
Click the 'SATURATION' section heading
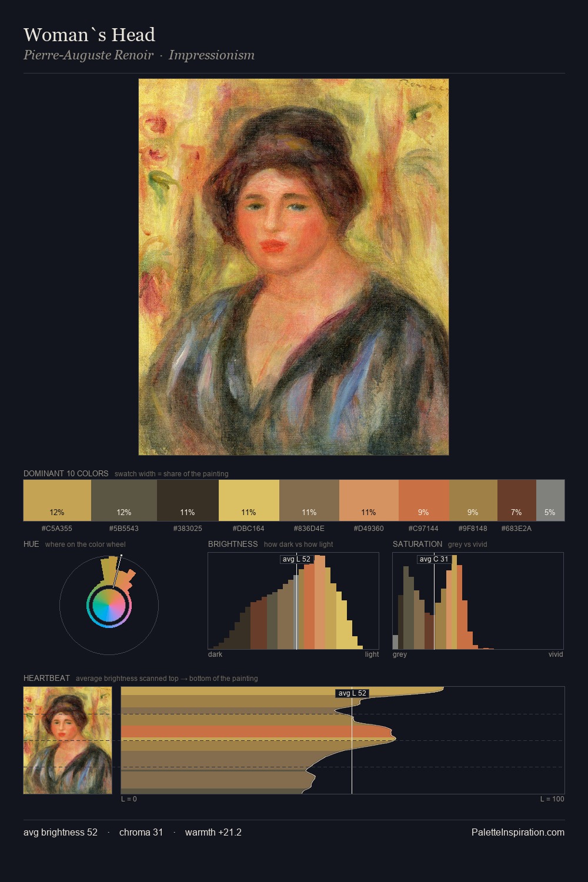(x=417, y=544)
